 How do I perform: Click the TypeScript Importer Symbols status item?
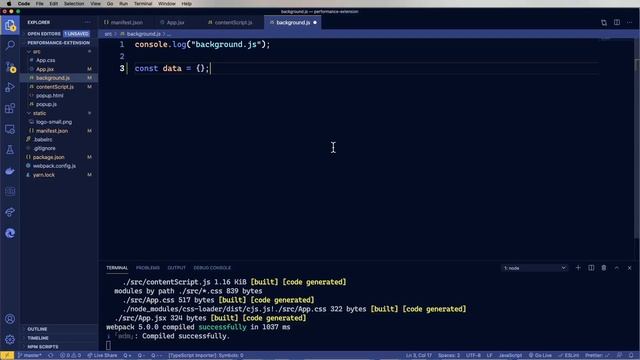tap(206, 356)
